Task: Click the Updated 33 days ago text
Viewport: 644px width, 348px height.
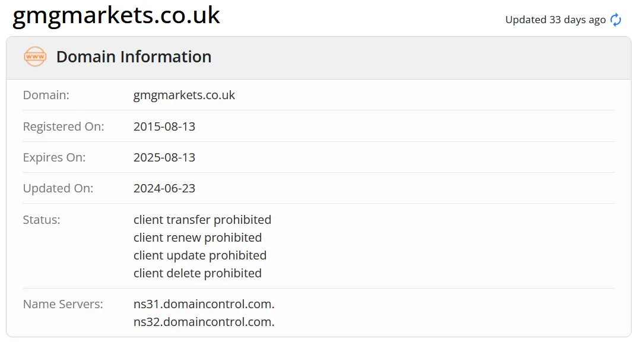Action: 556,20
